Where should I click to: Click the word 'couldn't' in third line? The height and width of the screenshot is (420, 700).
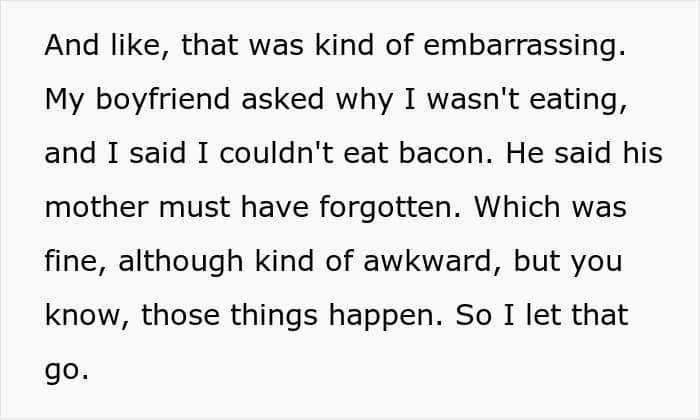(276, 153)
